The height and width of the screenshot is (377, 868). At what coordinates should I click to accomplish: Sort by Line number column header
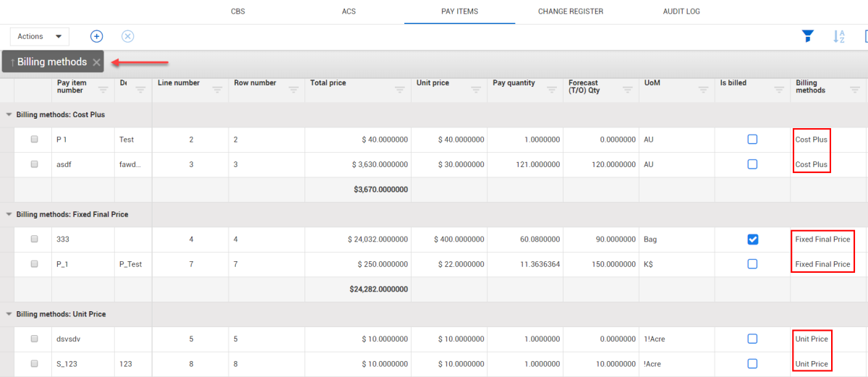coord(179,83)
